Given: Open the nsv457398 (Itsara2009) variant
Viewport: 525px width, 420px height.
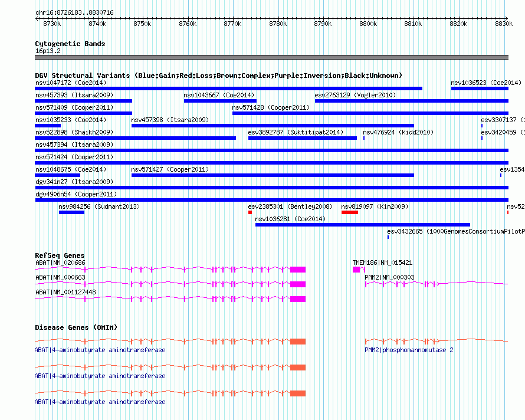Looking at the screenshot, I should click(x=273, y=126).
